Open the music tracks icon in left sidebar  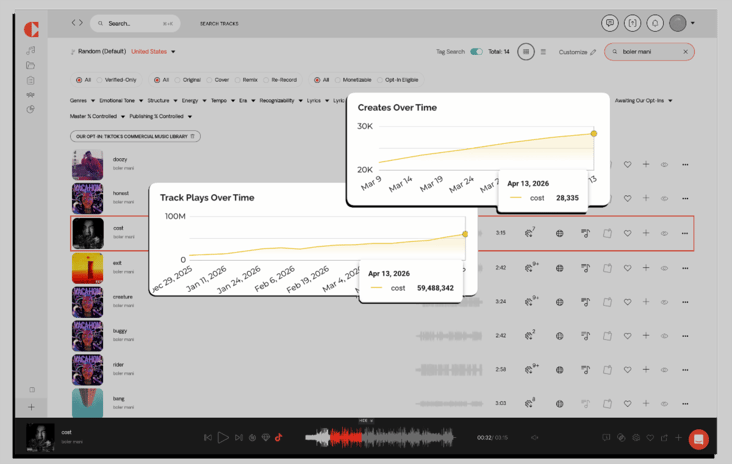point(31,50)
